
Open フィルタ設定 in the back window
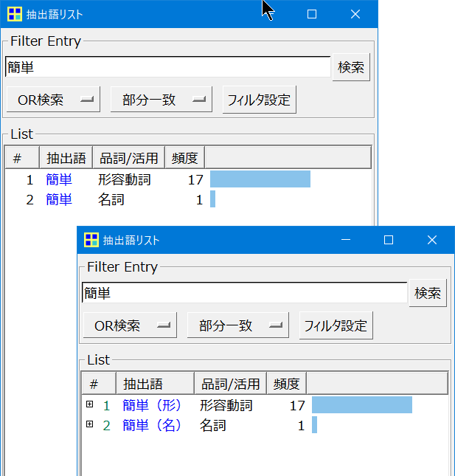pyautogui.click(x=260, y=100)
